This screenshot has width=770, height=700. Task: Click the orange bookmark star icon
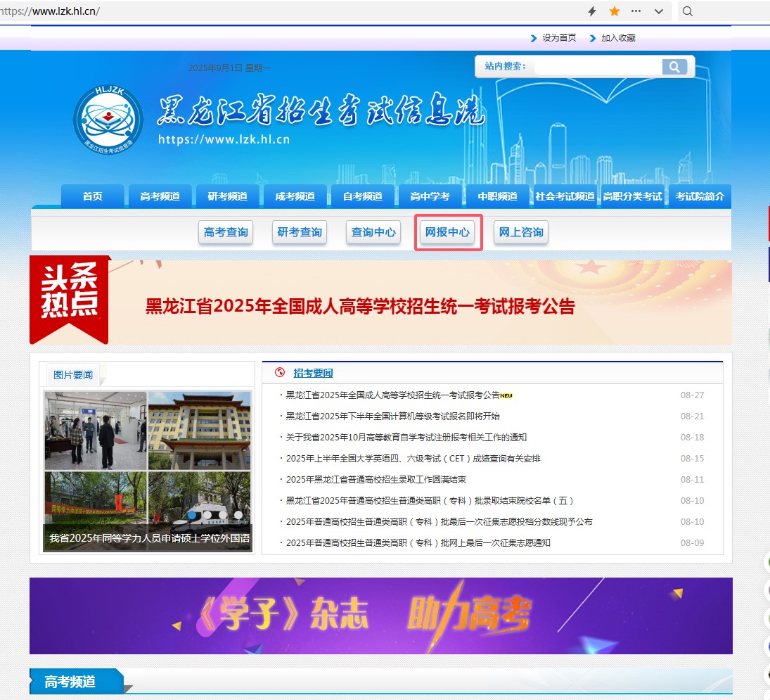click(x=615, y=11)
